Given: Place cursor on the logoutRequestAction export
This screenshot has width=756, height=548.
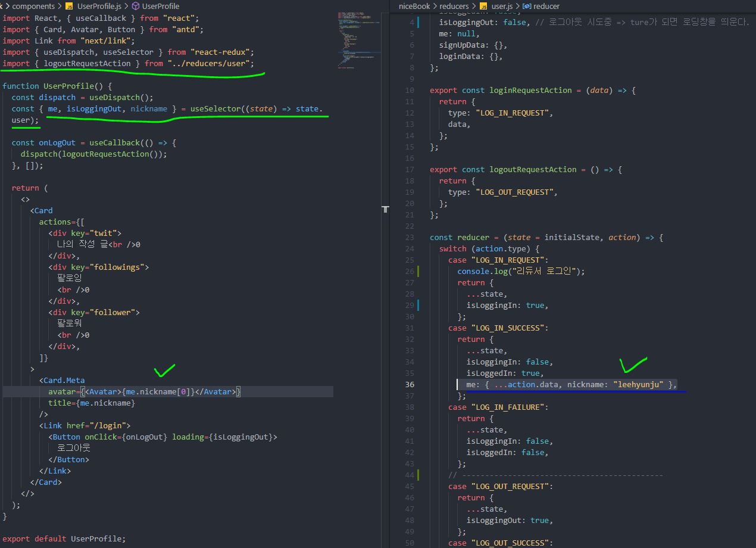Looking at the screenshot, I should tap(535, 170).
